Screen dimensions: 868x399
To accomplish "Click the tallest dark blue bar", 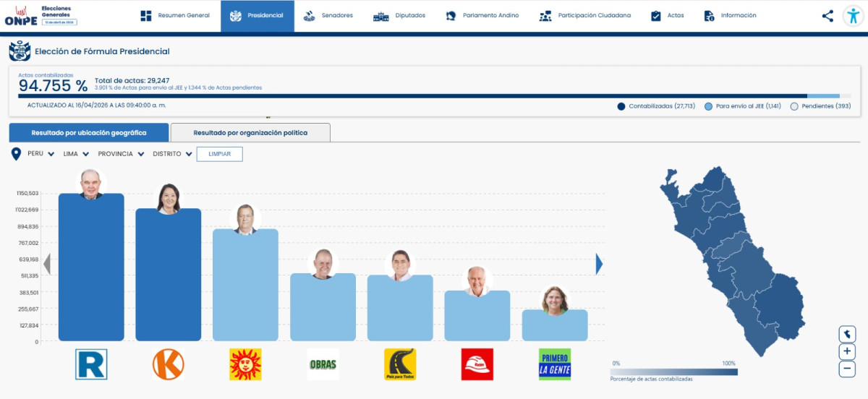I will pyautogui.click(x=91, y=267).
